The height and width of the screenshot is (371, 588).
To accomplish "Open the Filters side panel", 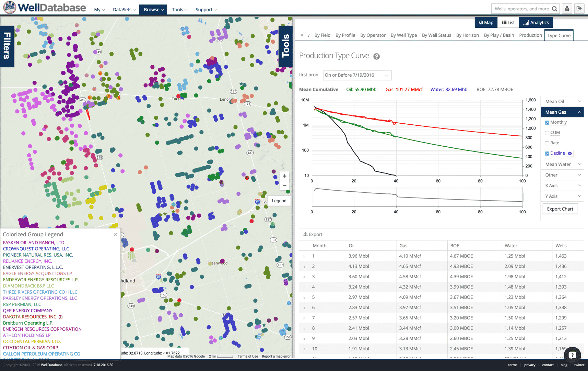I will click(7, 46).
